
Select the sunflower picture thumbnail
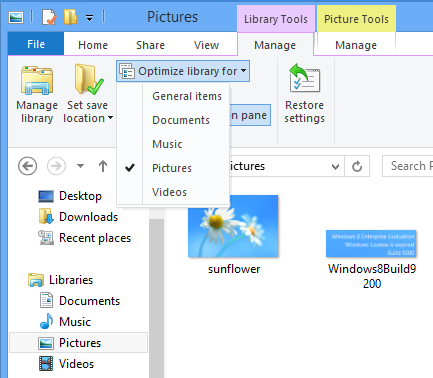[x=233, y=226]
